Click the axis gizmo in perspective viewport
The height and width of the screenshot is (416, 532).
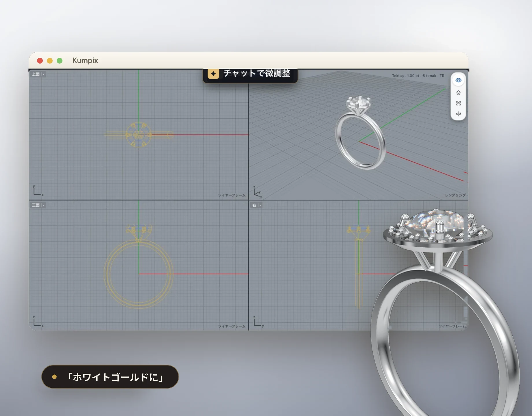point(257,192)
